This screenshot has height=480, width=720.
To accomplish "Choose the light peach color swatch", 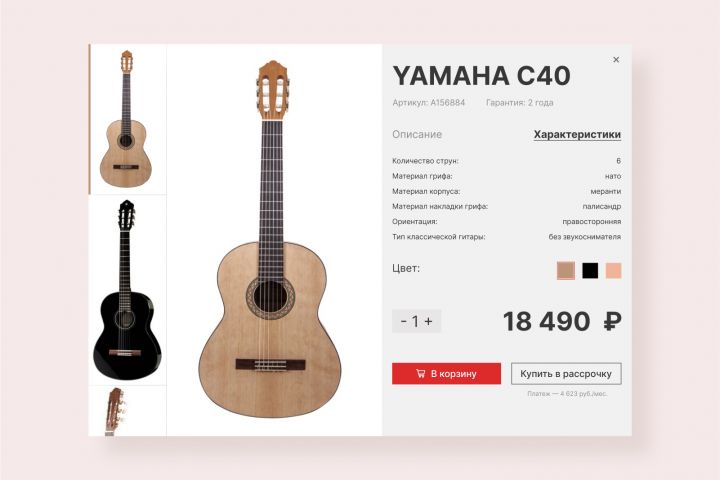I will (613, 271).
